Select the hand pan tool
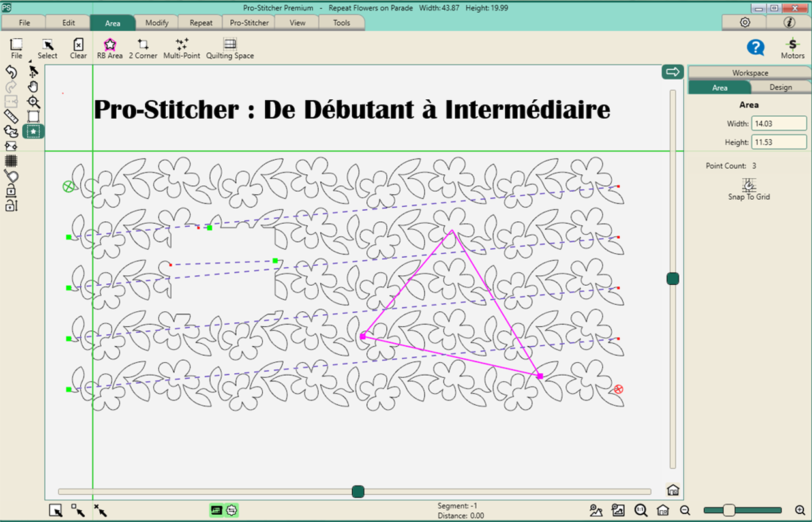This screenshot has width=812, height=522. click(x=33, y=87)
